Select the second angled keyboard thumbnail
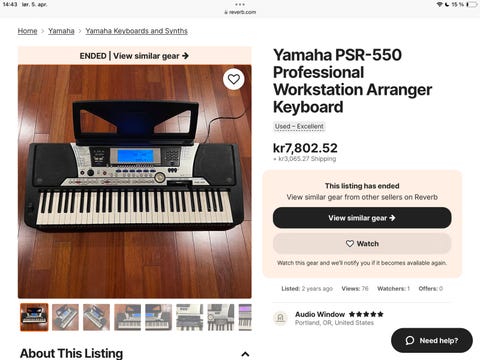This screenshot has height=360, width=480. tap(65, 317)
